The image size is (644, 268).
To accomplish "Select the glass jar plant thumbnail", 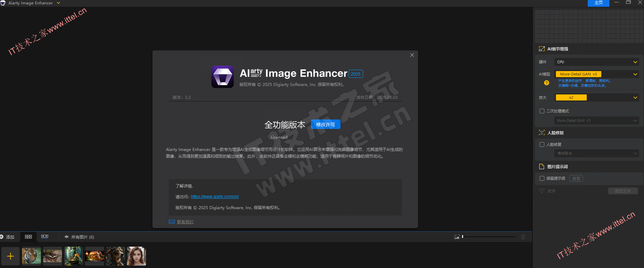I will pos(74,256).
